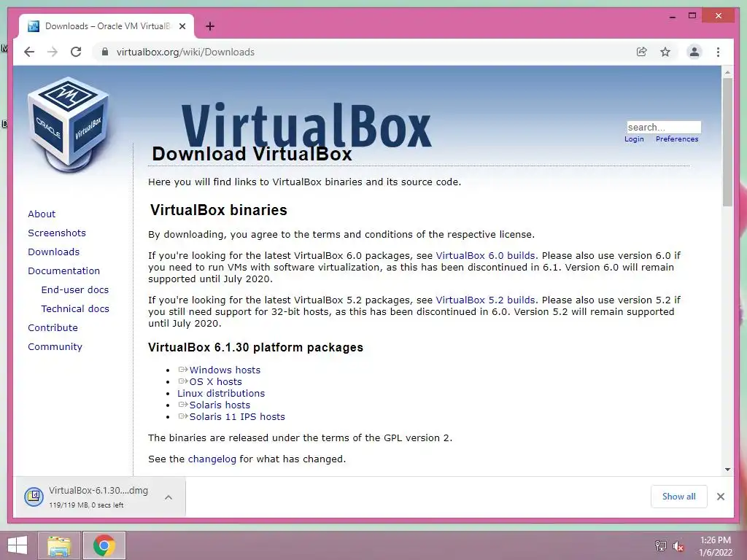Open the changelog link

click(x=212, y=459)
